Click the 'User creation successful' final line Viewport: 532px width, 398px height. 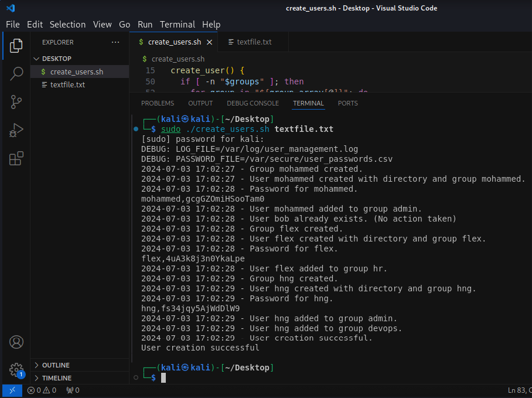point(200,348)
